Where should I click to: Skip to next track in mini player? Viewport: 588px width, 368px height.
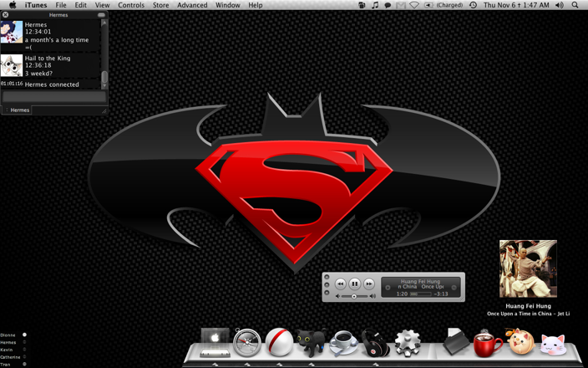coord(369,284)
